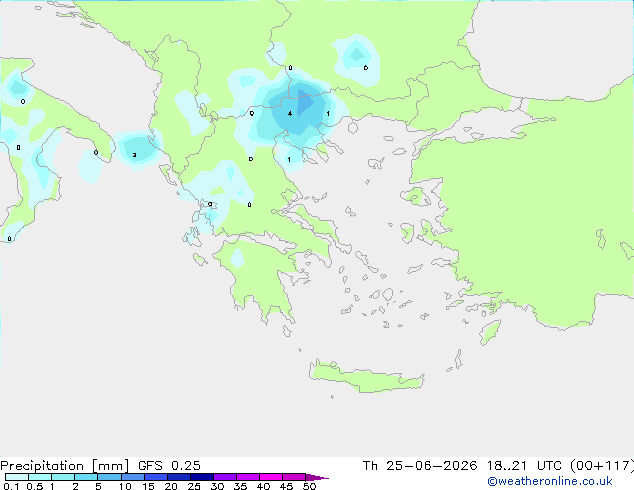The image size is (634, 490).
Task: Click the "GFS 0.25" model label
Action: [169, 466]
